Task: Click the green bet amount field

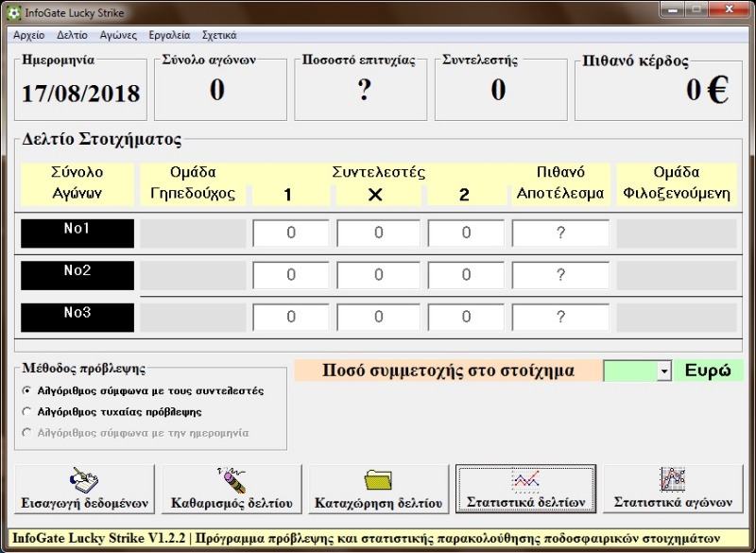Action: point(629,372)
